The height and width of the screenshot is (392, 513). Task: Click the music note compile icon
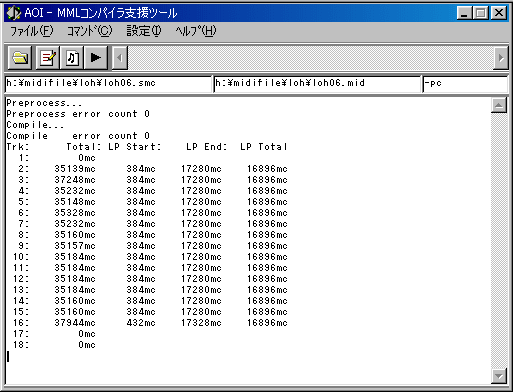pos(72,58)
